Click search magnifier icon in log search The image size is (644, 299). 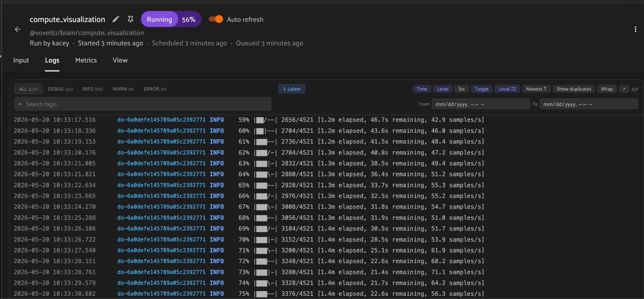(20, 104)
